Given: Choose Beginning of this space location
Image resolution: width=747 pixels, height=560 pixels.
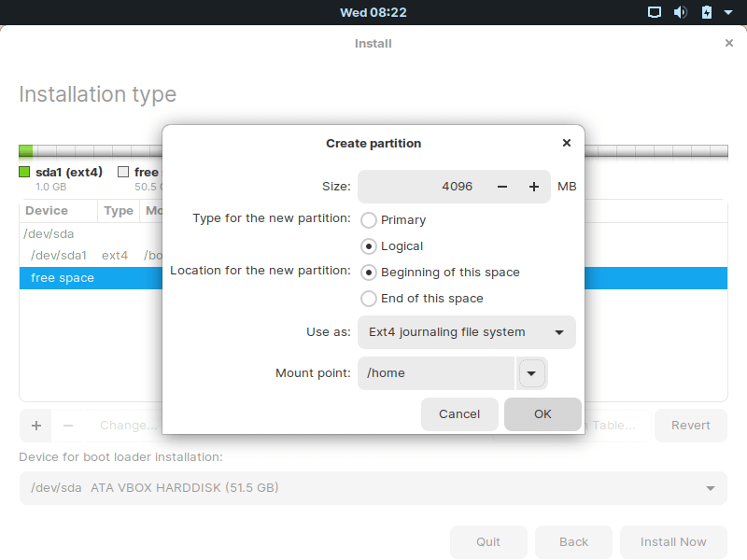Looking at the screenshot, I should point(369,273).
